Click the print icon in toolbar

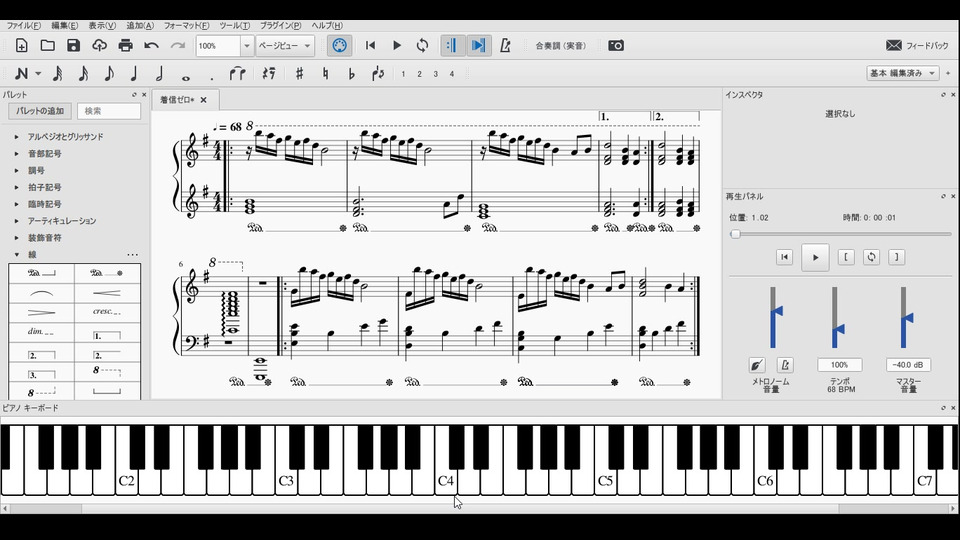(125, 46)
